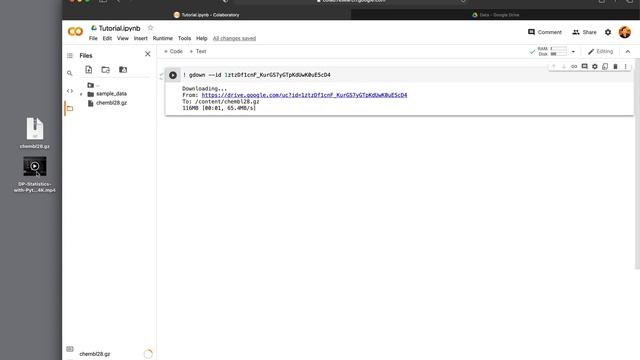Viewport: 640px width, 360px height.
Task: Open the View menu
Action: (x=122, y=38)
